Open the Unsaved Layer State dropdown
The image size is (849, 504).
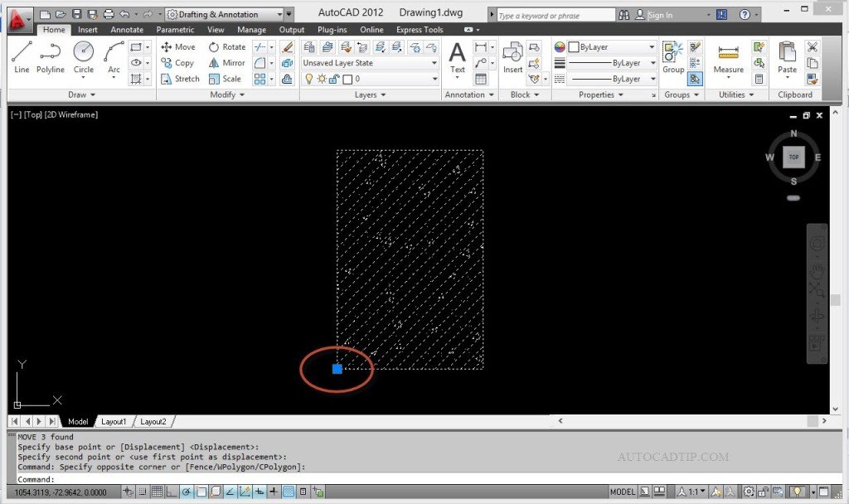pyautogui.click(x=370, y=63)
